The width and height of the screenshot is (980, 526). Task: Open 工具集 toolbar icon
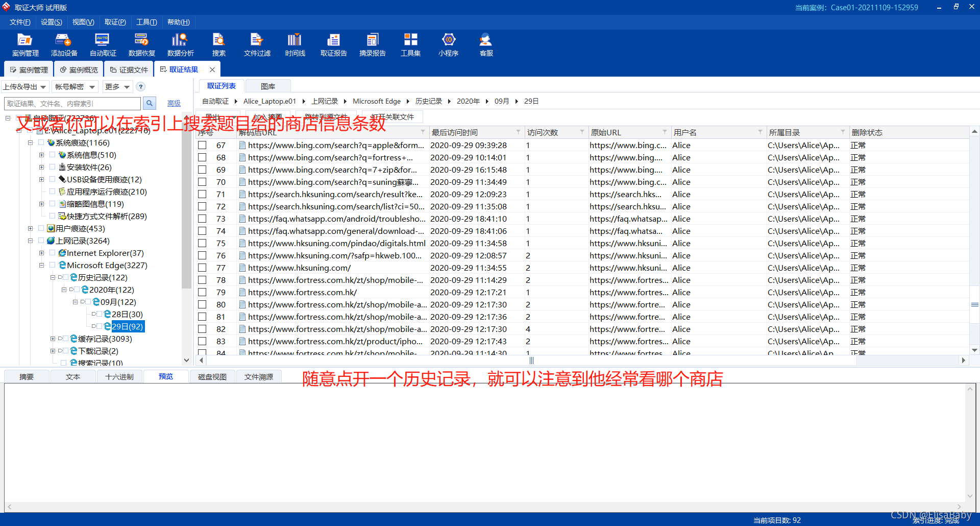tap(410, 45)
